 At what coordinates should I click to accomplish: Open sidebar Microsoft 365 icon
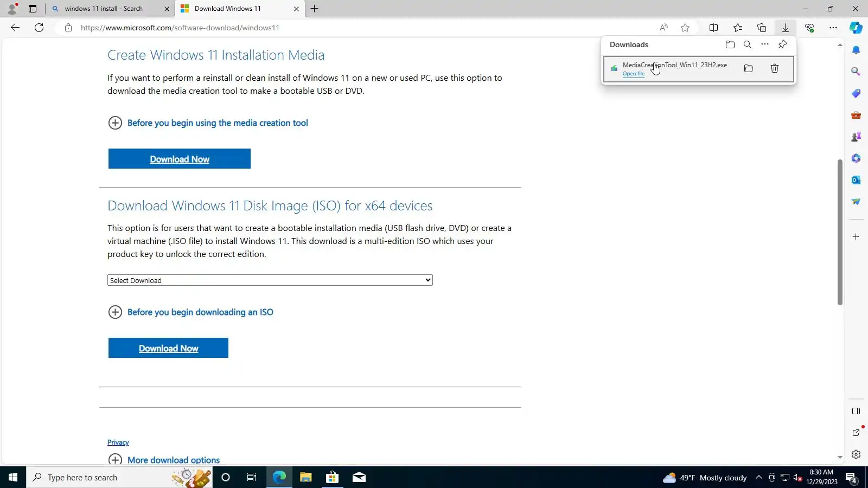[x=856, y=158]
